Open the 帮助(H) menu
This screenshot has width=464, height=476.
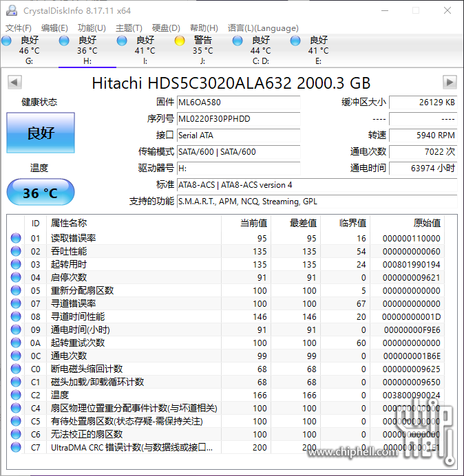(x=204, y=28)
